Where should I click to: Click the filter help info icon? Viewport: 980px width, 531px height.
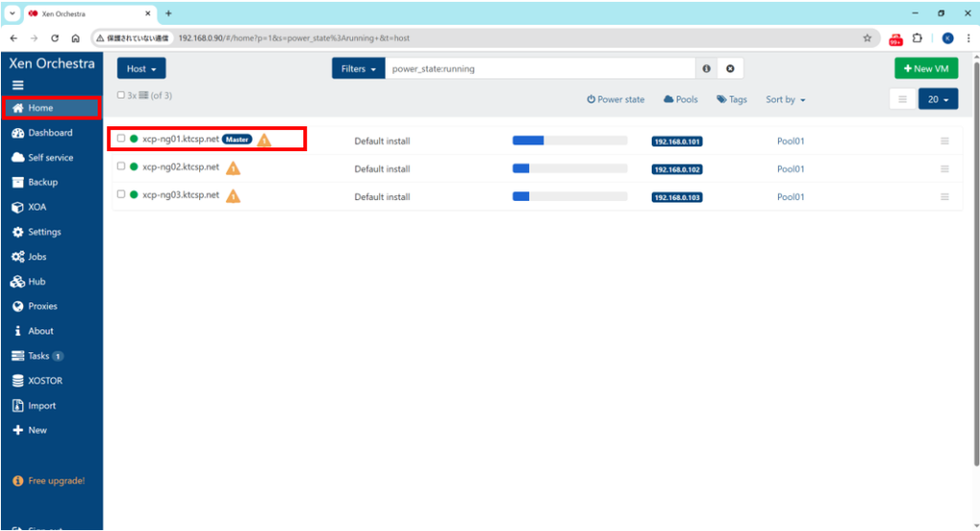point(706,69)
